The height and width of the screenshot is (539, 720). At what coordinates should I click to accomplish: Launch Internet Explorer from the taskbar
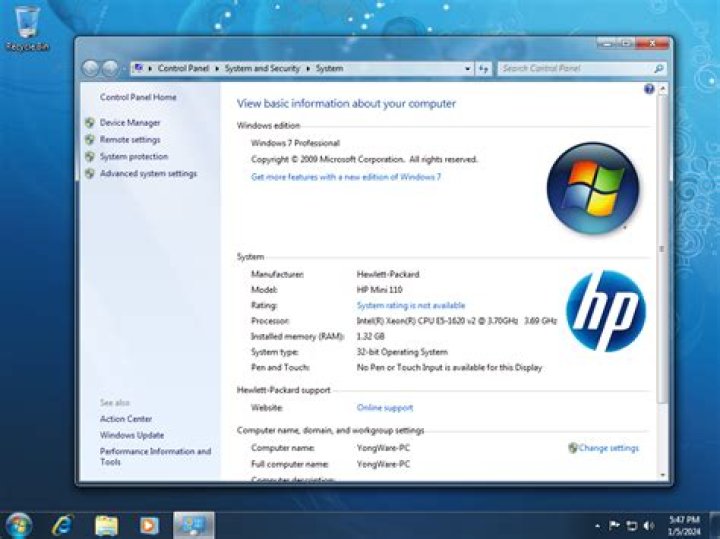click(62, 525)
